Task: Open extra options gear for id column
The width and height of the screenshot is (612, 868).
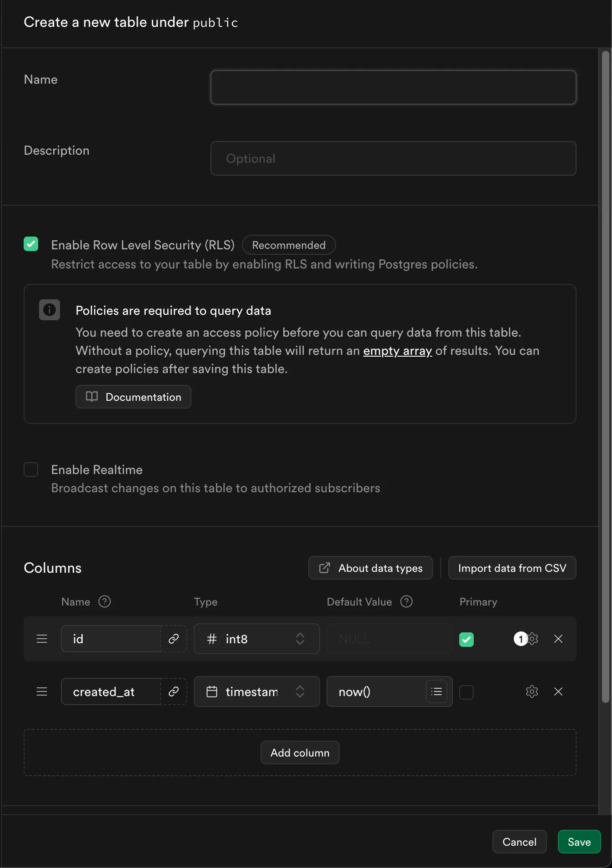Action: click(x=532, y=639)
